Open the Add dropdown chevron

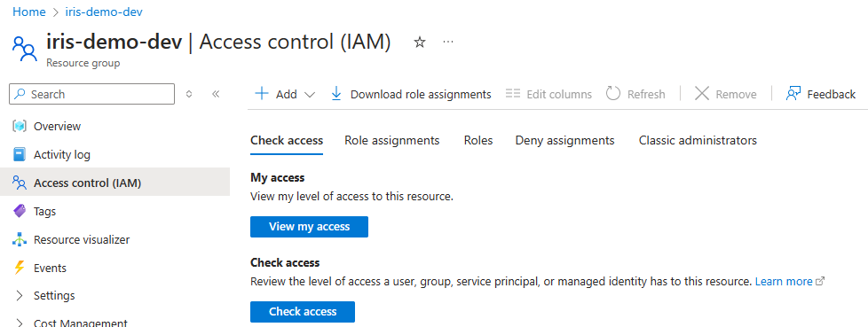(310, 95)
